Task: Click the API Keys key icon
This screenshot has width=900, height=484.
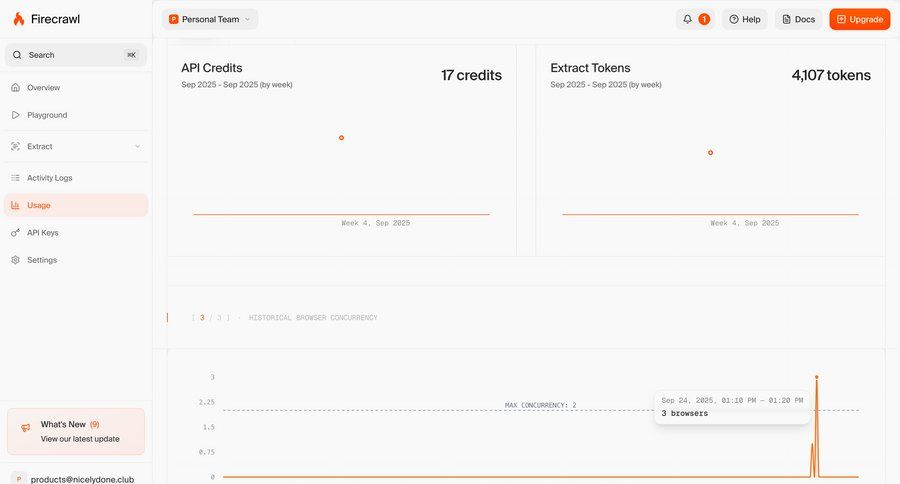Action: click(16, 233)
